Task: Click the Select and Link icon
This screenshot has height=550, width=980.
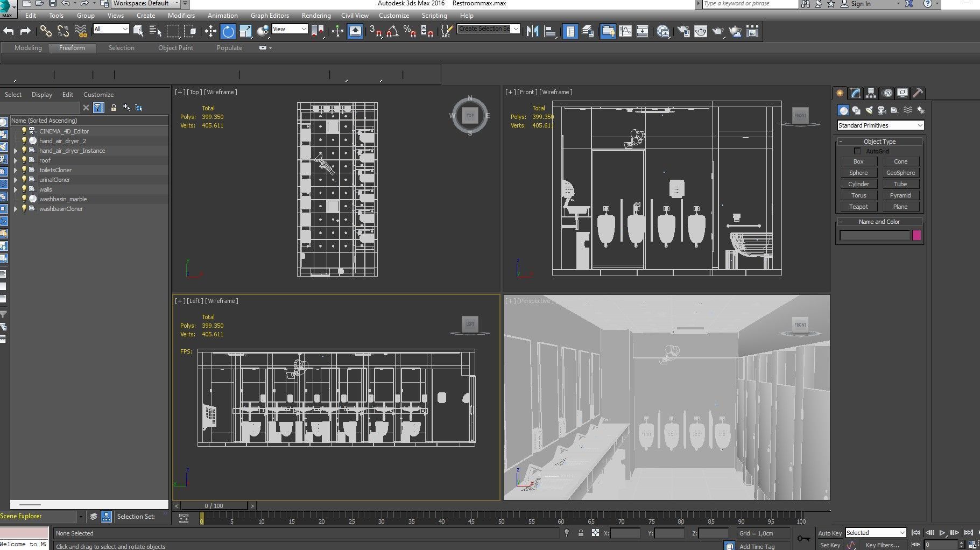Action: point(46,31)
